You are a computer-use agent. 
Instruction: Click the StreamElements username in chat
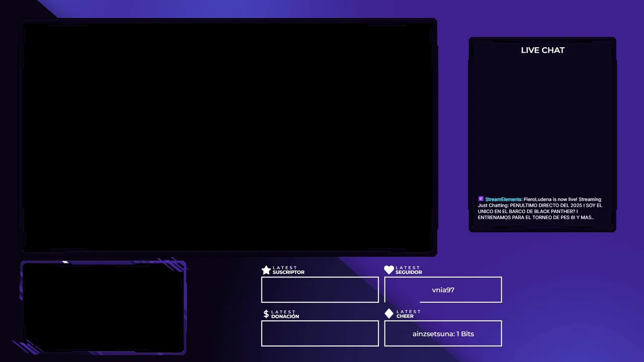pyautogui.click(x=503, y=200)
